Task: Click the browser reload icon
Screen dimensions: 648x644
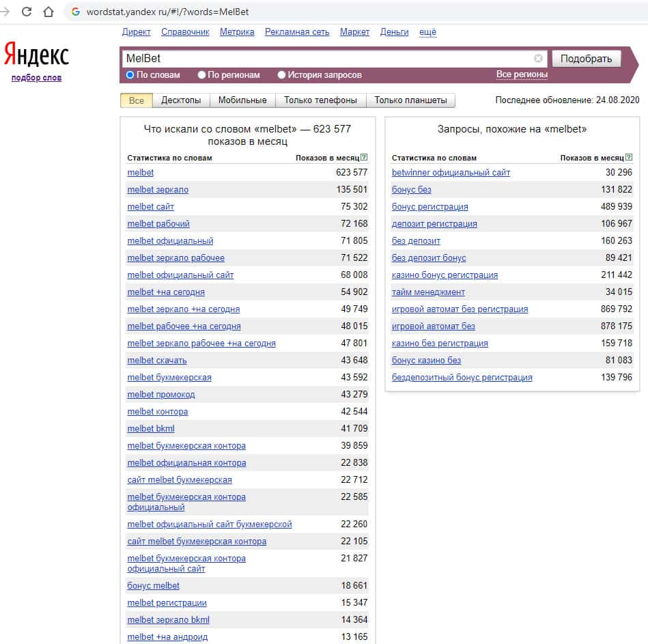Action: click(x=27, y=12)
